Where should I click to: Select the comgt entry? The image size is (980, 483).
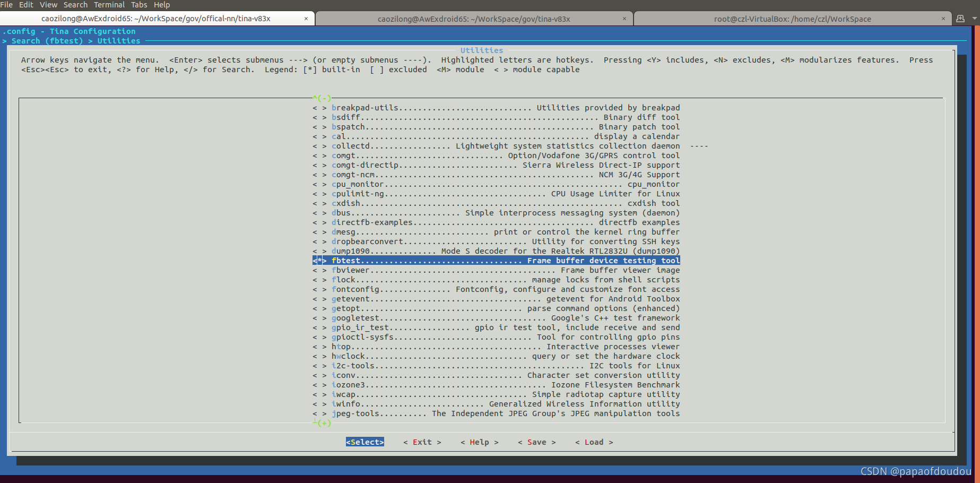[496, 156]
